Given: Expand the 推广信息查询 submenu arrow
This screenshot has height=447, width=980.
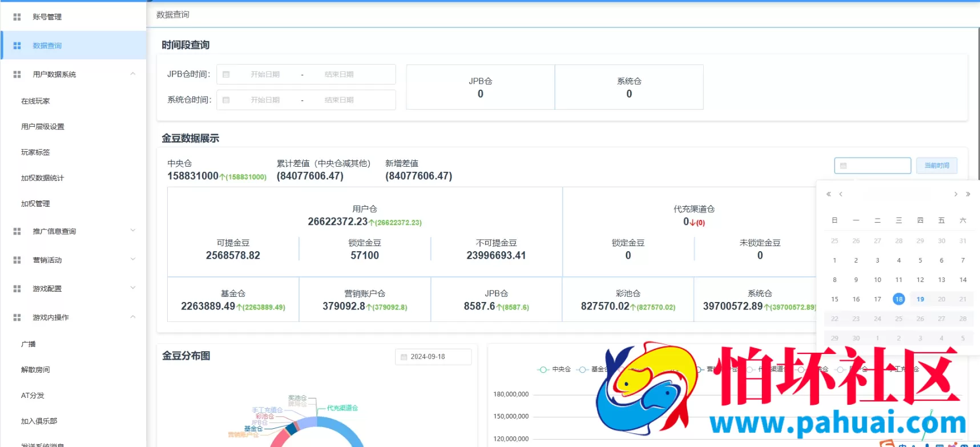Looking at the screenshot, I should pos(133,231).
